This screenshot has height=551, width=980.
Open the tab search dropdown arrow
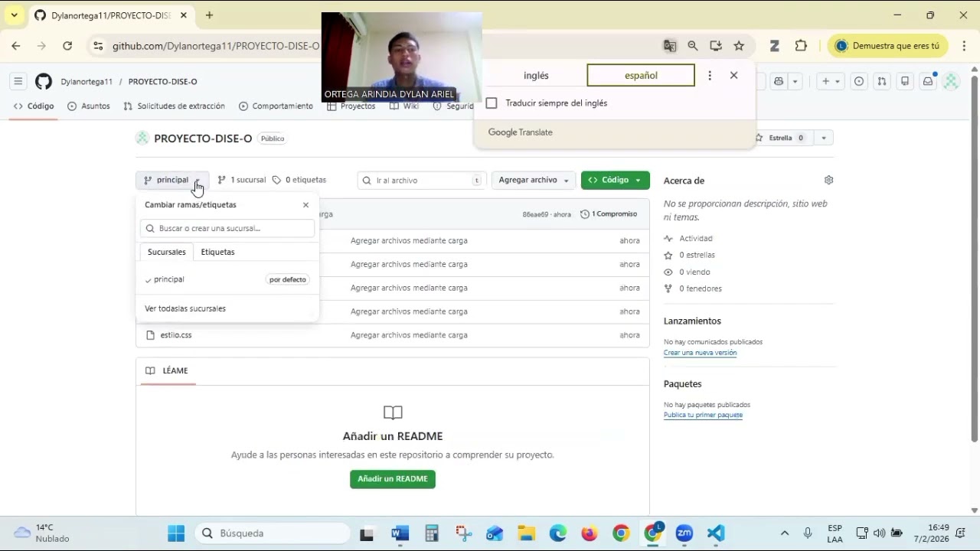pos(14,15)
